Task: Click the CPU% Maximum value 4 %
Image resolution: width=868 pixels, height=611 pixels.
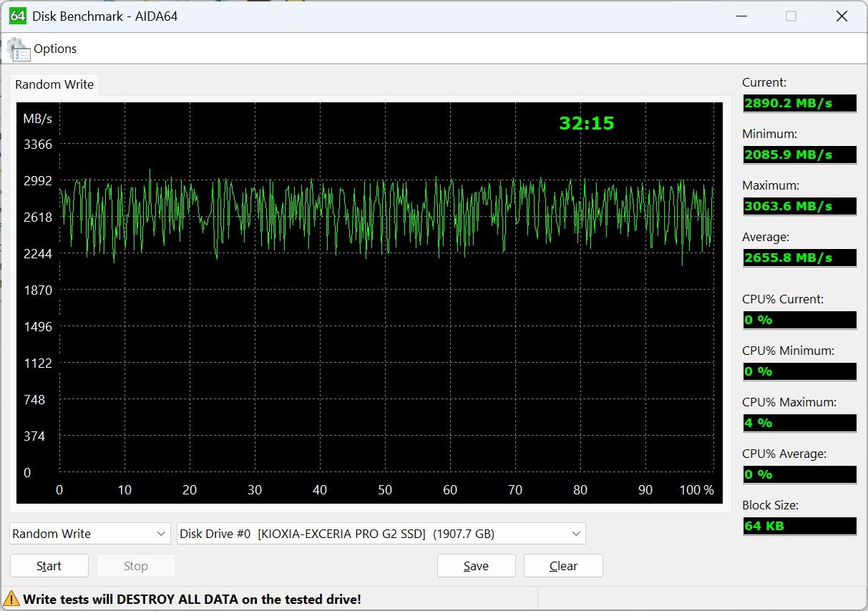Action: [799, 423]
